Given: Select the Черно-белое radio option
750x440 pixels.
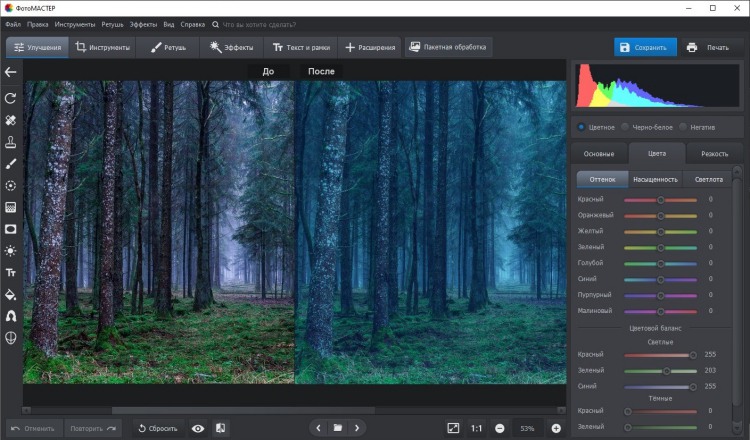Looking at the screenshot, I should click(645, 127).
